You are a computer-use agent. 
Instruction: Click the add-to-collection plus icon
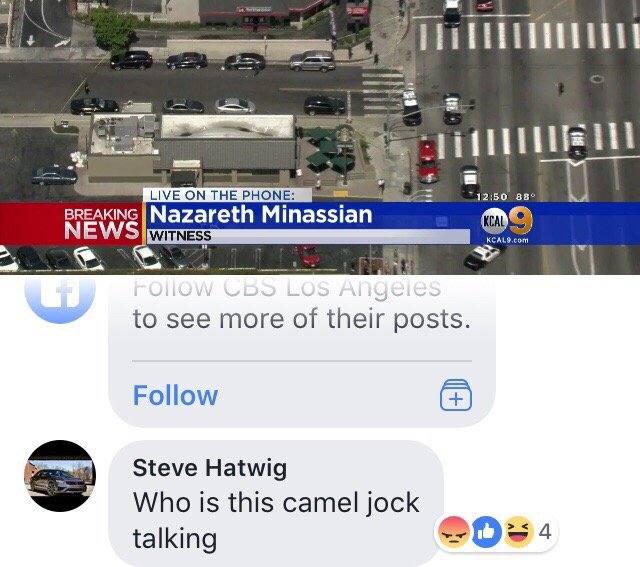456,395
